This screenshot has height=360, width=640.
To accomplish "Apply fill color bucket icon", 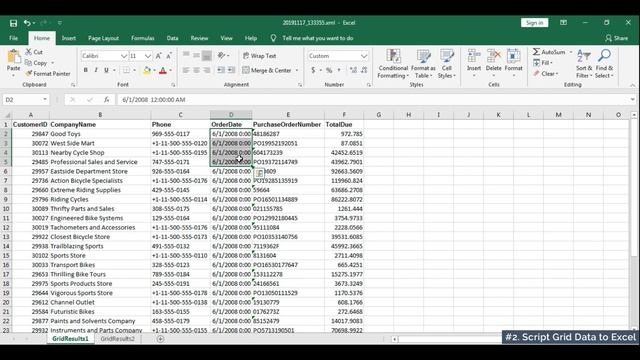I will pos(147,70).
